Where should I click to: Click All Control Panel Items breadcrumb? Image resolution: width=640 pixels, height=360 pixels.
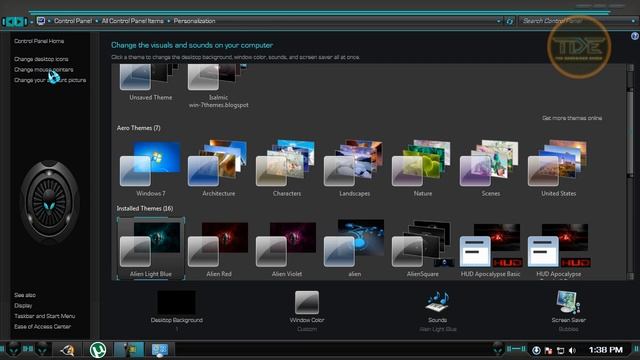click(x=132, y=21)
